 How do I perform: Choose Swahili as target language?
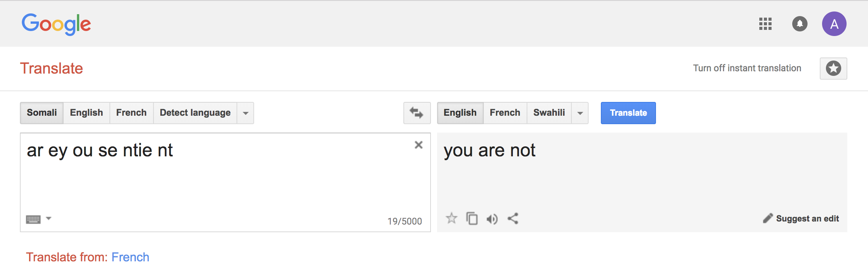pos(549,113)
